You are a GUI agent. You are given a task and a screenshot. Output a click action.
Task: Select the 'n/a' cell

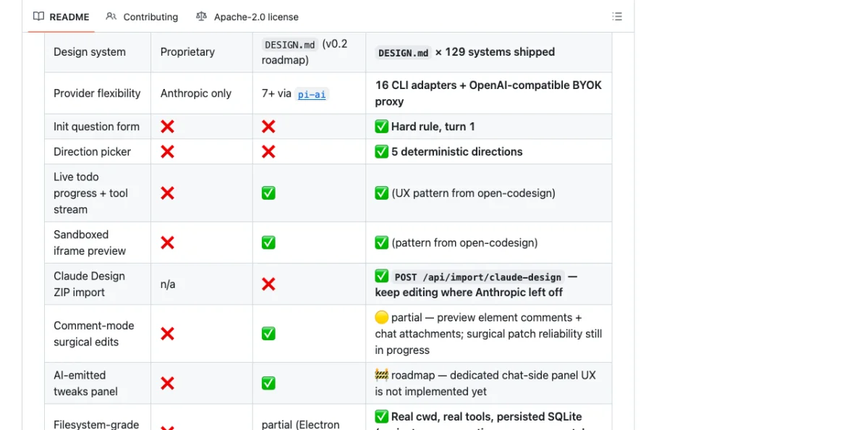click(202, 284)
